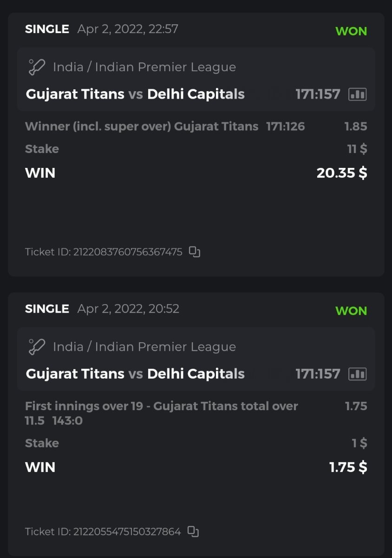Open match statistics icon in first ticket
Viewport: 392px width, 558px height.
coord(357,94)
